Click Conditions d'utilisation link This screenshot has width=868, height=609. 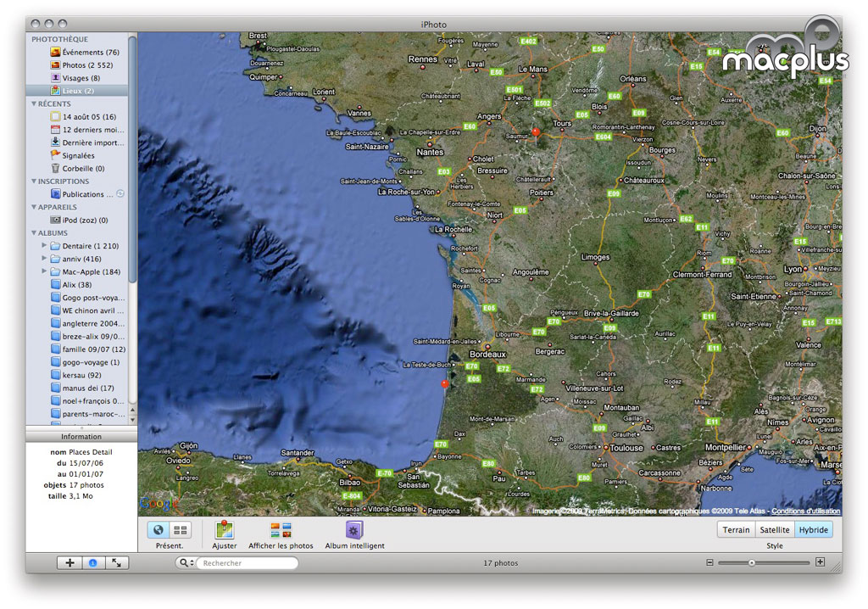click(806, 511)
